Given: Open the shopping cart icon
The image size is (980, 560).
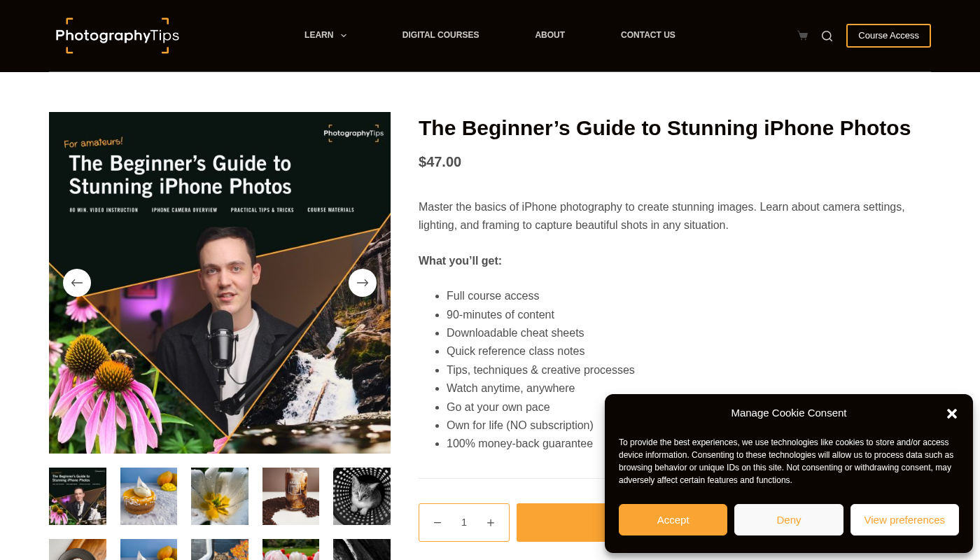Looking at the screenshot, I should coord(802,36).
